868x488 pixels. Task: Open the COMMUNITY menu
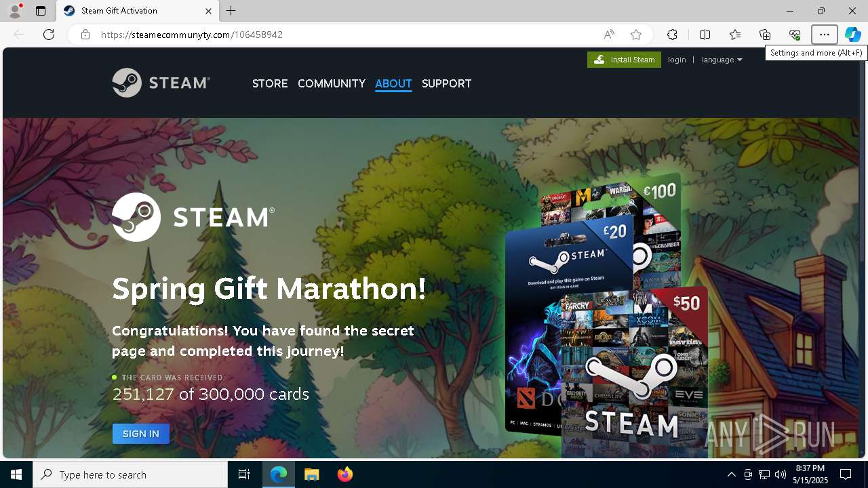point(332,83)
